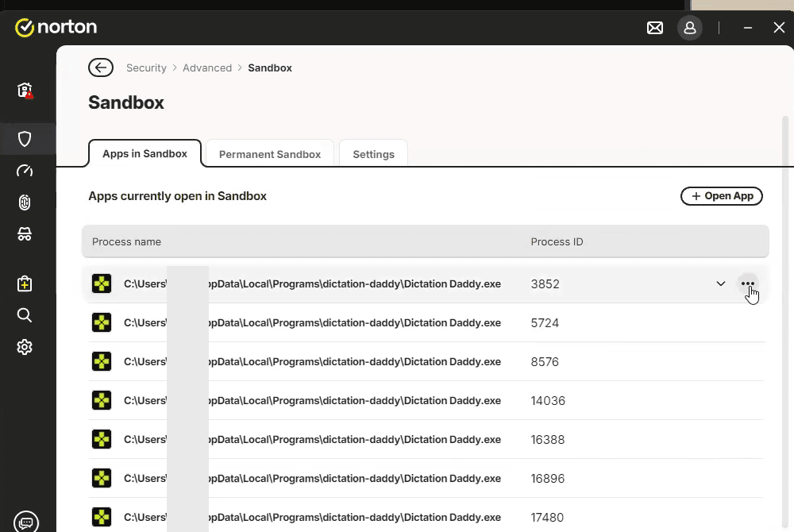The width and height of the screenshot is (794, 532).
Task: Click the process ID value 3852
Action: tap(545, 284)
